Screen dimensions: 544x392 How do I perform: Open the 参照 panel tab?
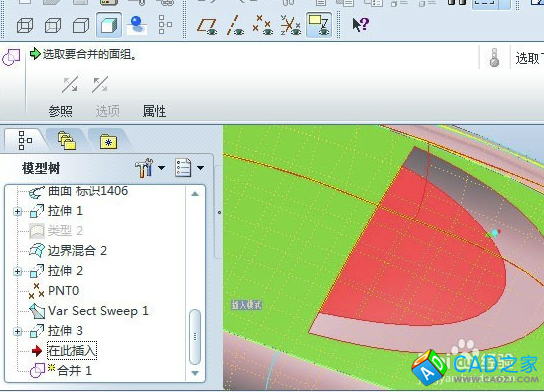coord(61,111)
